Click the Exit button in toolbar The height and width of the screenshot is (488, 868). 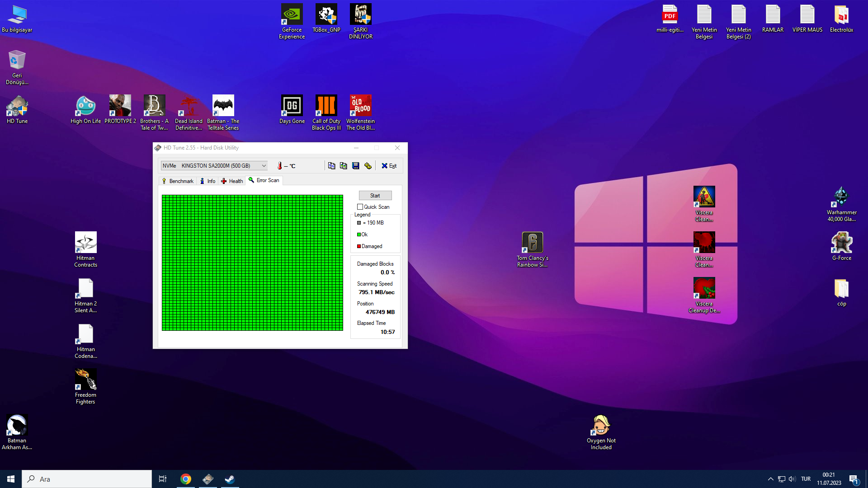pos(389,166)
